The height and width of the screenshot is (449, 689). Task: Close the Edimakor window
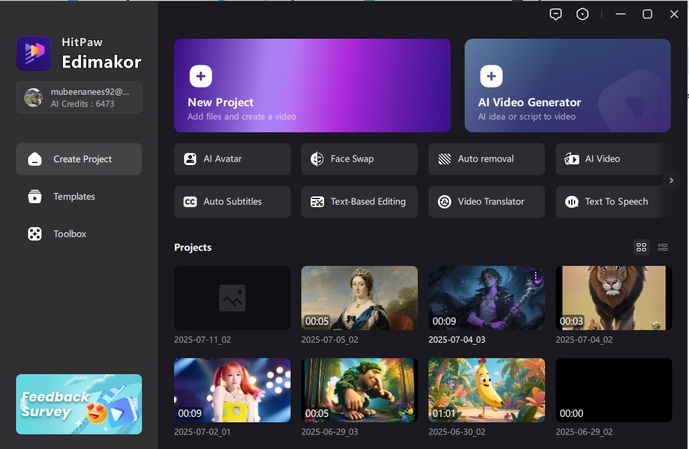(x=674, y=14)
